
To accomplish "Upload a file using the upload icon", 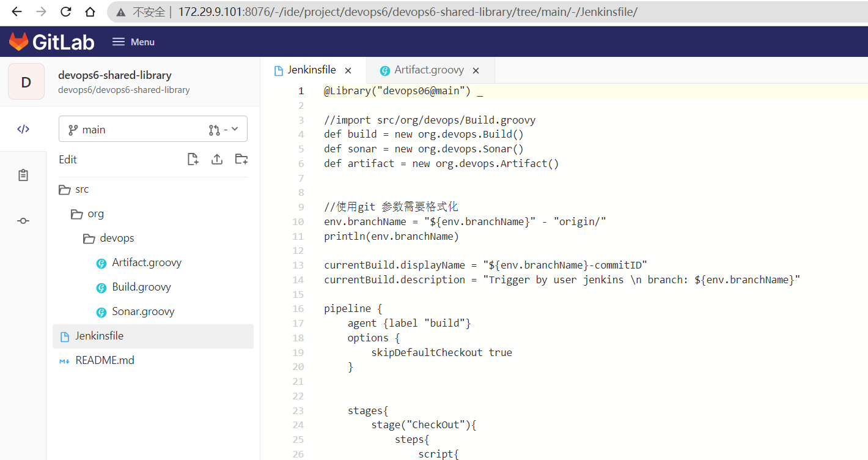I will [x=216, y=159].
